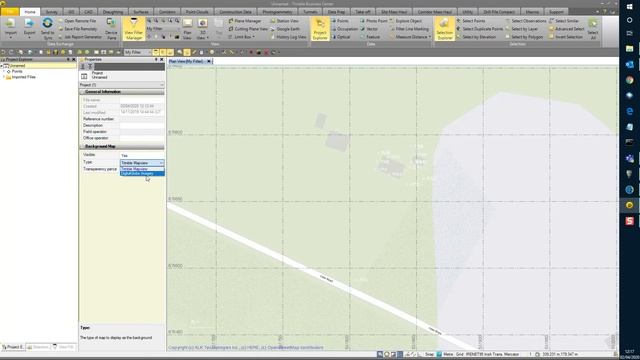Open the Cutting Plane View
The width and height of the screenshot is (640, 360).
click(248, 29)
